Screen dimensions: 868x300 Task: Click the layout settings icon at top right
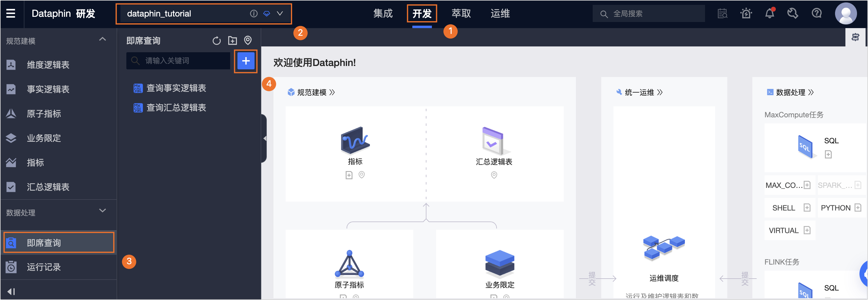pos(855,37)
